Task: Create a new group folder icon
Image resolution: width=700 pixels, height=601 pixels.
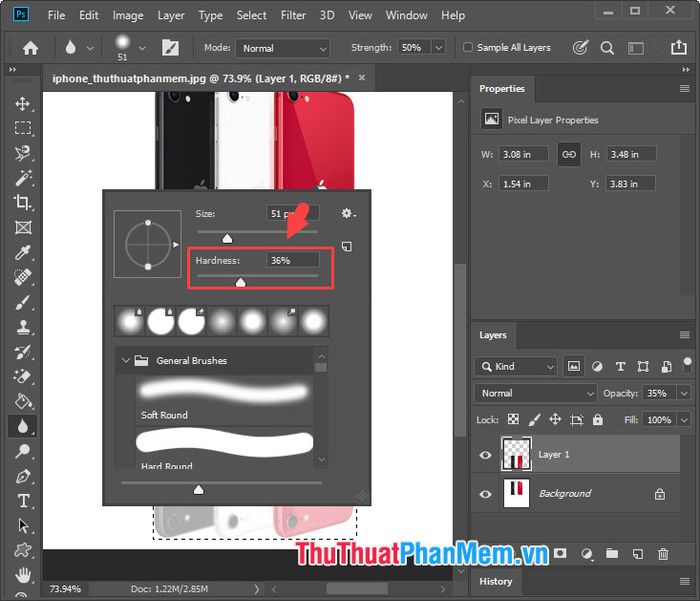Action: [612, 554]
